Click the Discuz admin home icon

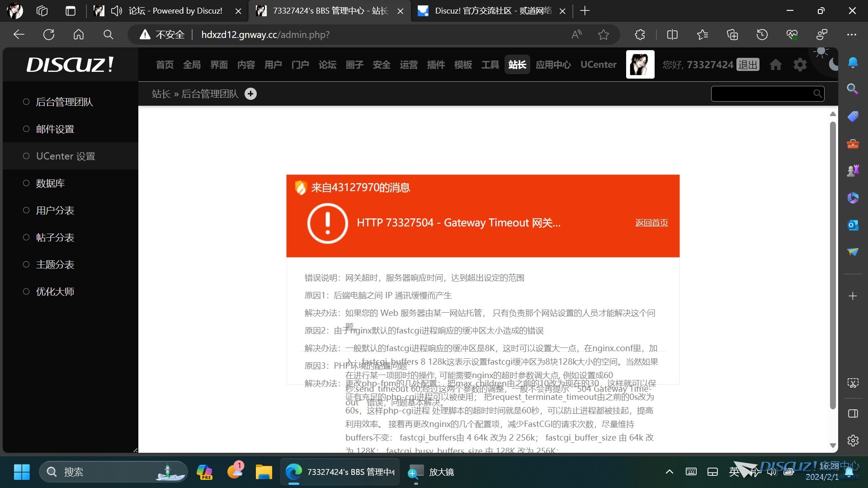click(776, 65)
